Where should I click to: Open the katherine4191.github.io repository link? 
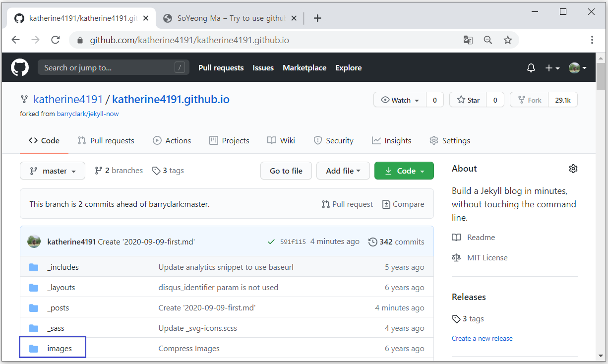171,100
